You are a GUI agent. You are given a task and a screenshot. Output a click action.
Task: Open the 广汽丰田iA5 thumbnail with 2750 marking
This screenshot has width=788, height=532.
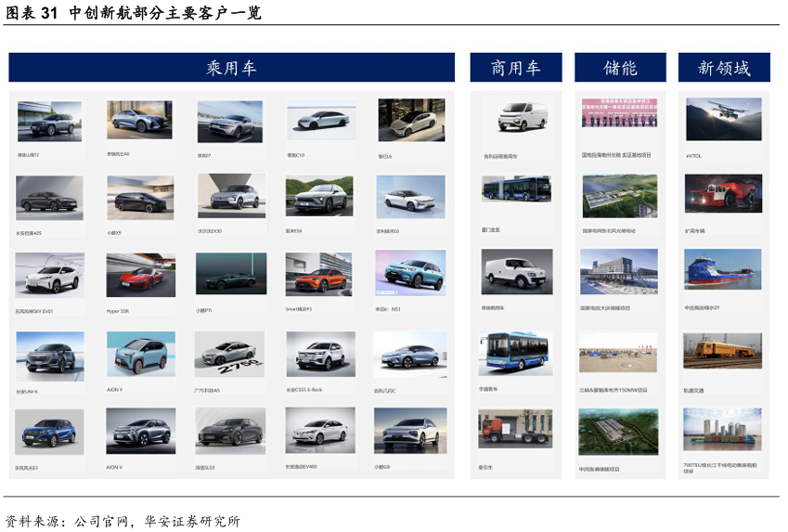229,354
